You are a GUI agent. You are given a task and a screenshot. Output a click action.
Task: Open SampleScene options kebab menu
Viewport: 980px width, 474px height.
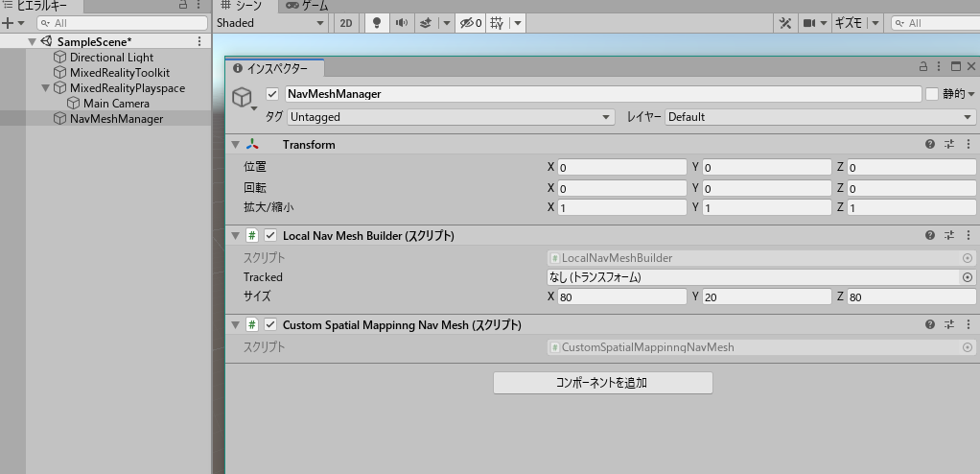[199, 41]
